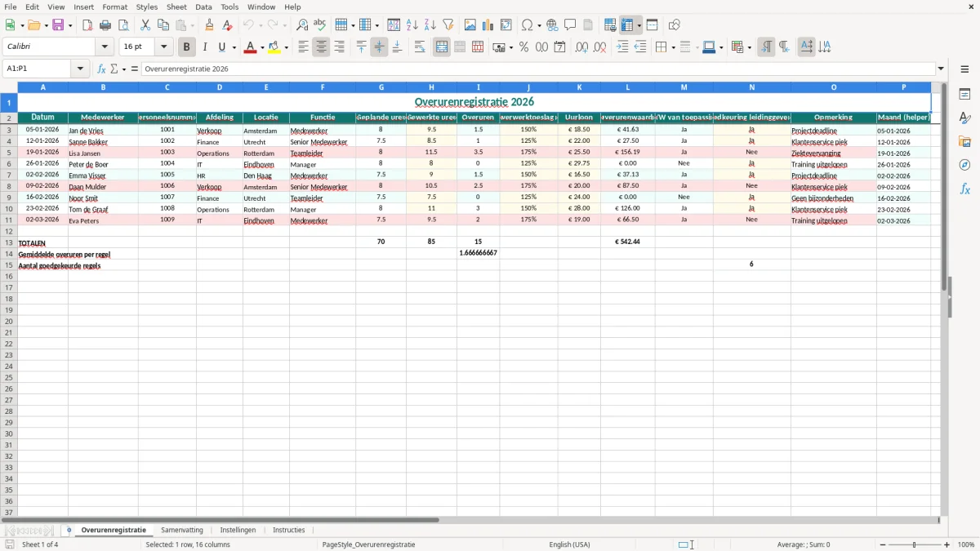Open Print Preview from the toolbar
Viewport: 980px width, 551px height.
click(x=123, y=25)
